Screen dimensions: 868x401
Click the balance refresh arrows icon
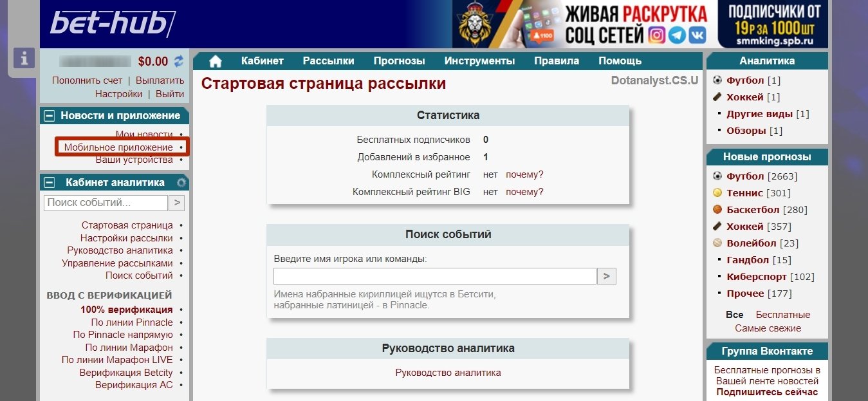coord(179,62)
